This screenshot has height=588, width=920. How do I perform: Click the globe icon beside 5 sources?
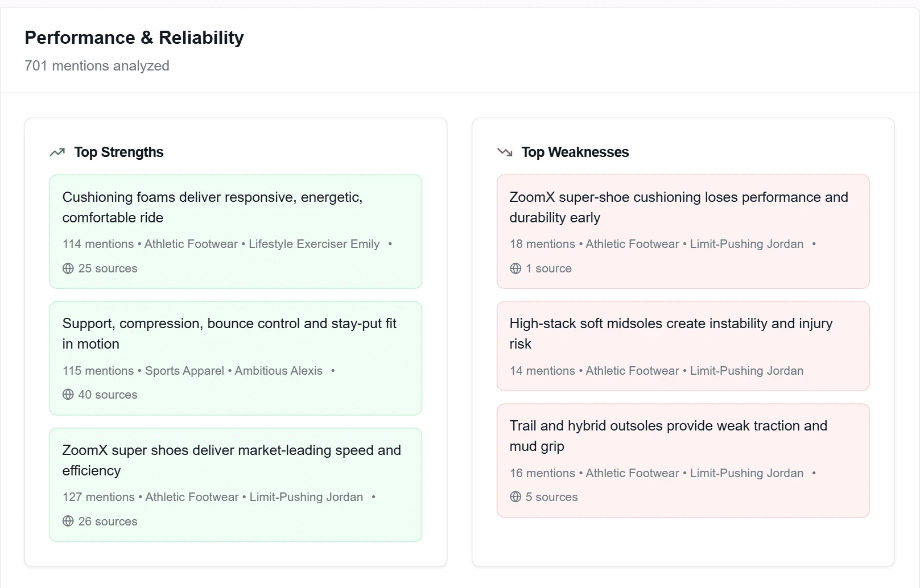pyautogui.click(x=515, y=497)
